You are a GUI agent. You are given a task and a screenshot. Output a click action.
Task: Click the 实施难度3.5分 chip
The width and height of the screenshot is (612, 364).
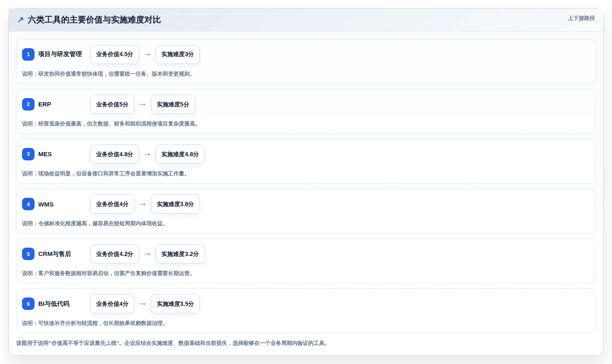pos(175,304)
